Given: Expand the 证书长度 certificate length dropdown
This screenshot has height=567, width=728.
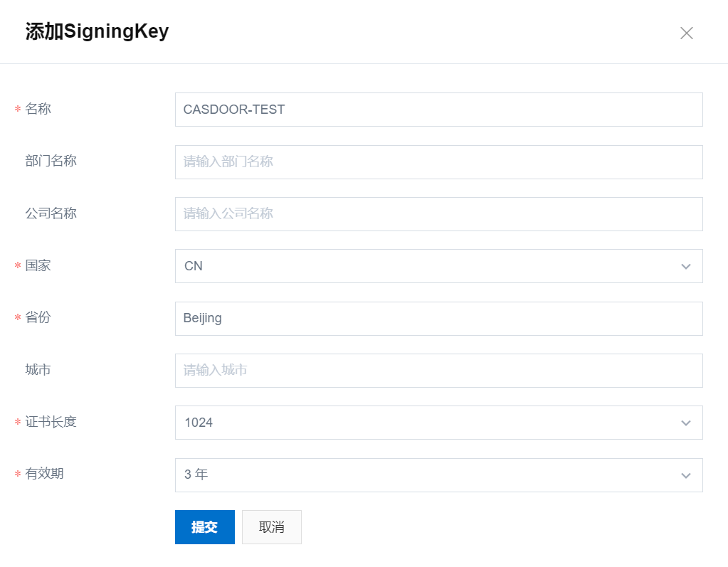Looking at the screenshot, I should 438,423.
